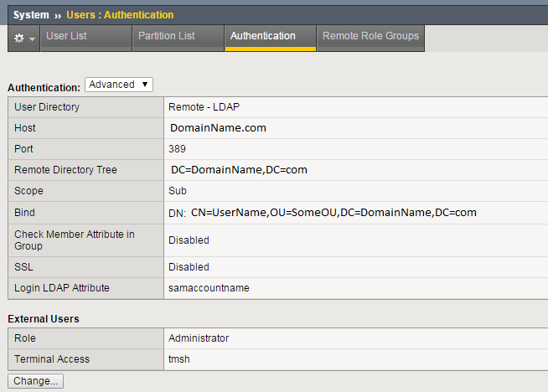Select the Authentication tab
The height and width of the screenshot is (392, 548).
[x=262, y=37]
